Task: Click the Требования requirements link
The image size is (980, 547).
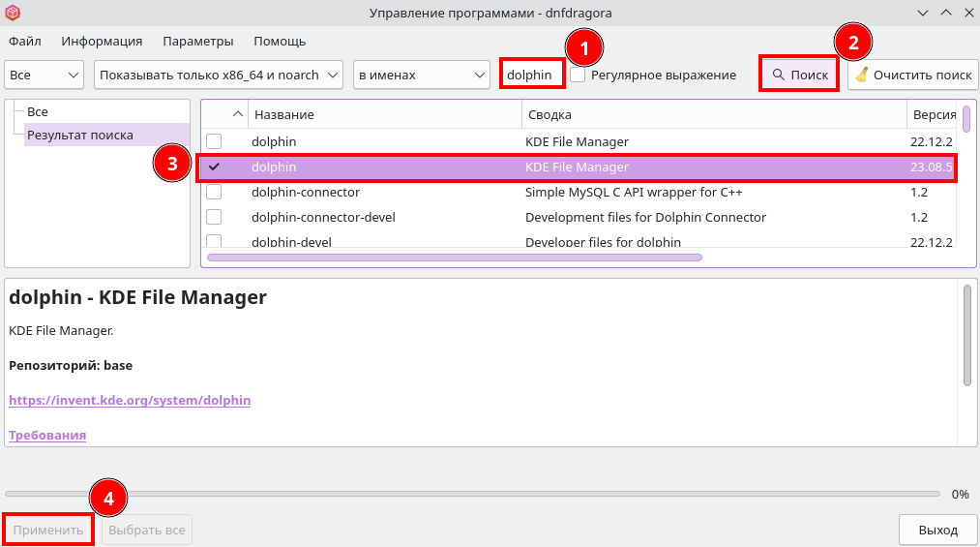Action: pyautogui.click(x=47, y=435)
